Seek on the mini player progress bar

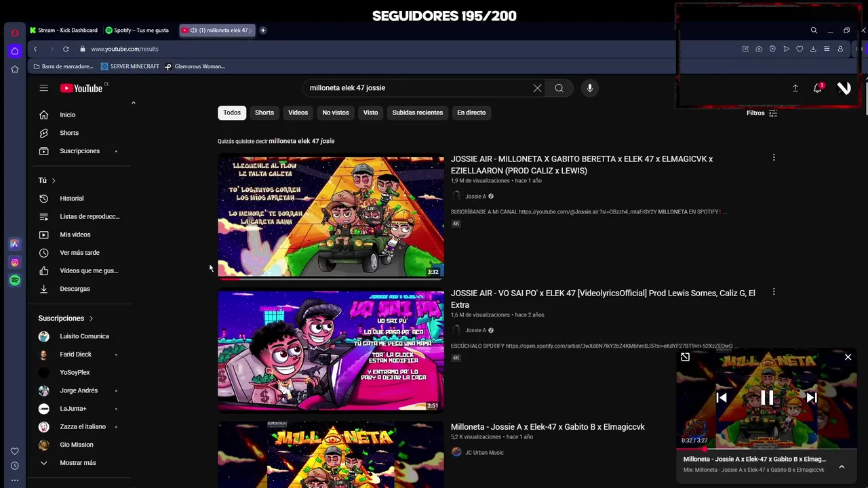(767, 449)
